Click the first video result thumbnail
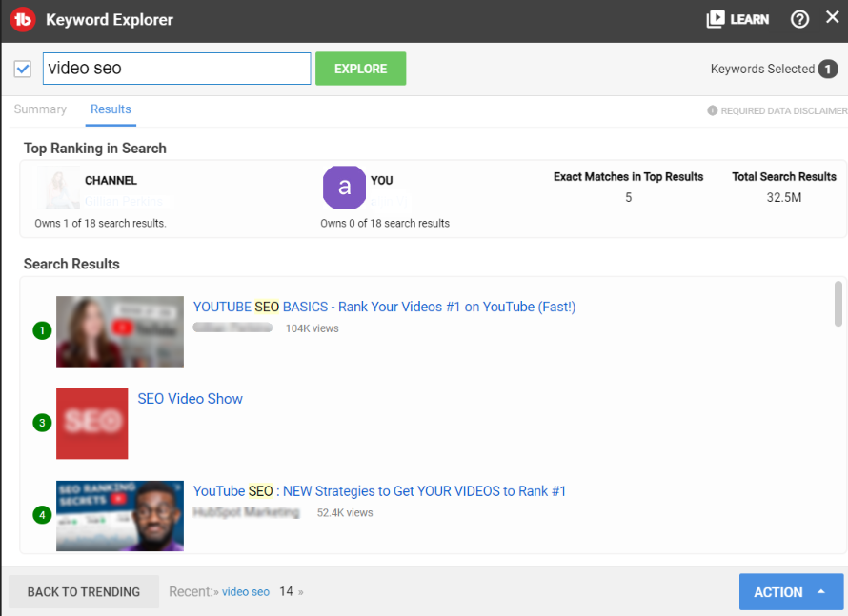Screen dimensions: 848x616 pyautogui.click(x=120, y=331)
